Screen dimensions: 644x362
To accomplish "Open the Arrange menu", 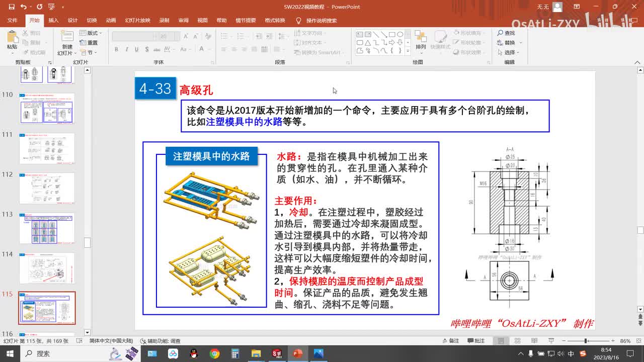I will [x=421, y=41].
